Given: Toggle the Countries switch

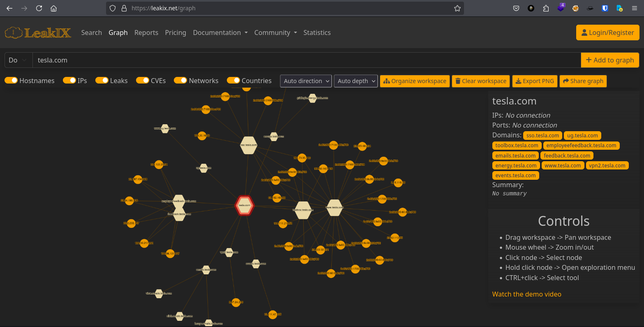Looking at the screenshot, I should [x=233, y=81].
